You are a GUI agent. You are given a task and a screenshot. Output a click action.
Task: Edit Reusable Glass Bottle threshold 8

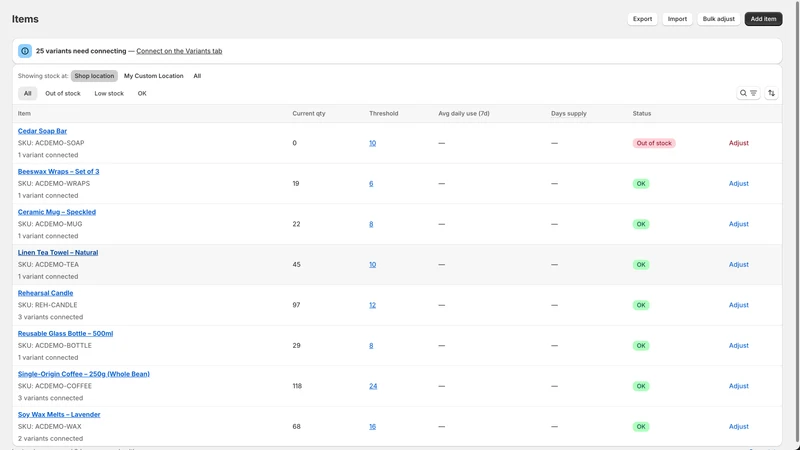[371, 345]
